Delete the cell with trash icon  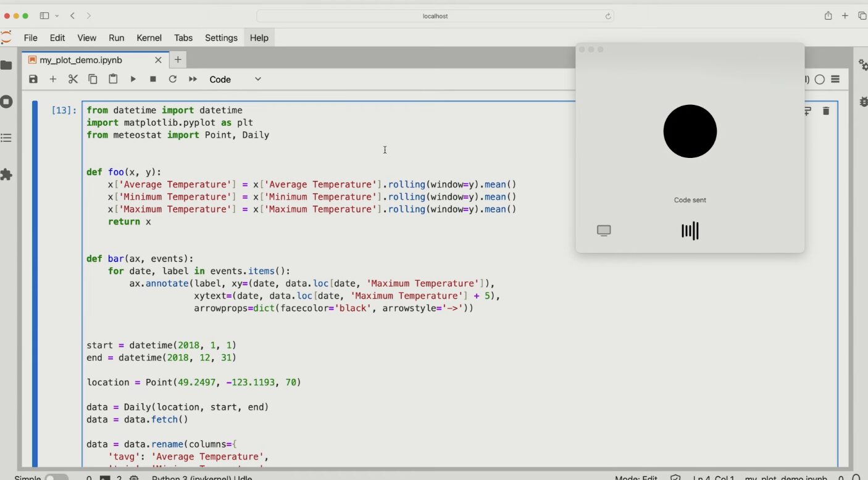pos(826,111)
